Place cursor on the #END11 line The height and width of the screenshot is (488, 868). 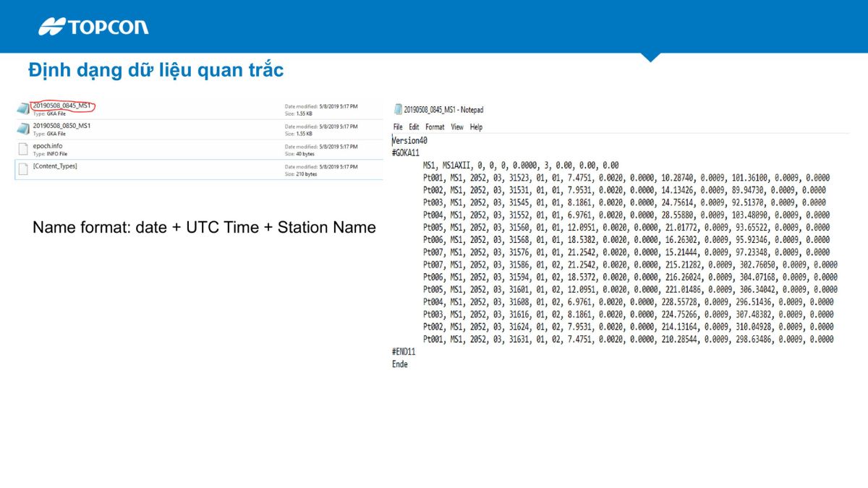tap(404, 351)
